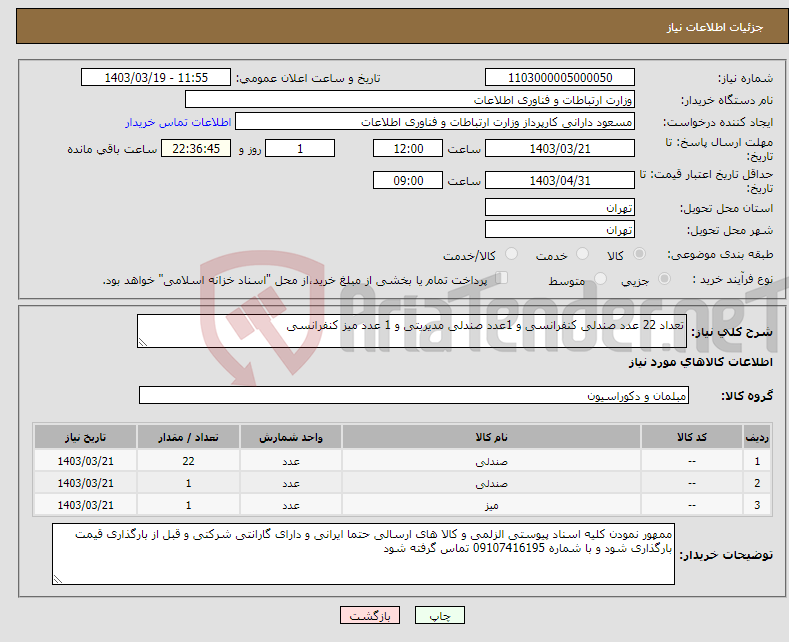Click the کد کالا column header
The height and width of the screenshot is (642, 789).
pos(691,437)
